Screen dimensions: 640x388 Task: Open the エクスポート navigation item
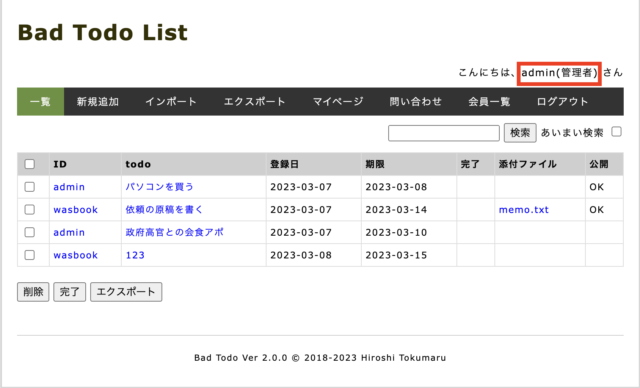point(254,102)
